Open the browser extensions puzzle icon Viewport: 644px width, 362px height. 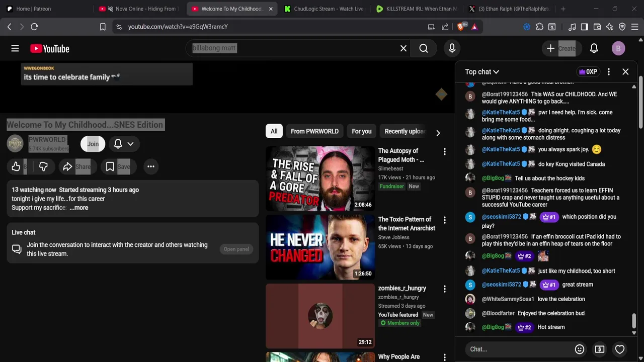tap(539, 27)
